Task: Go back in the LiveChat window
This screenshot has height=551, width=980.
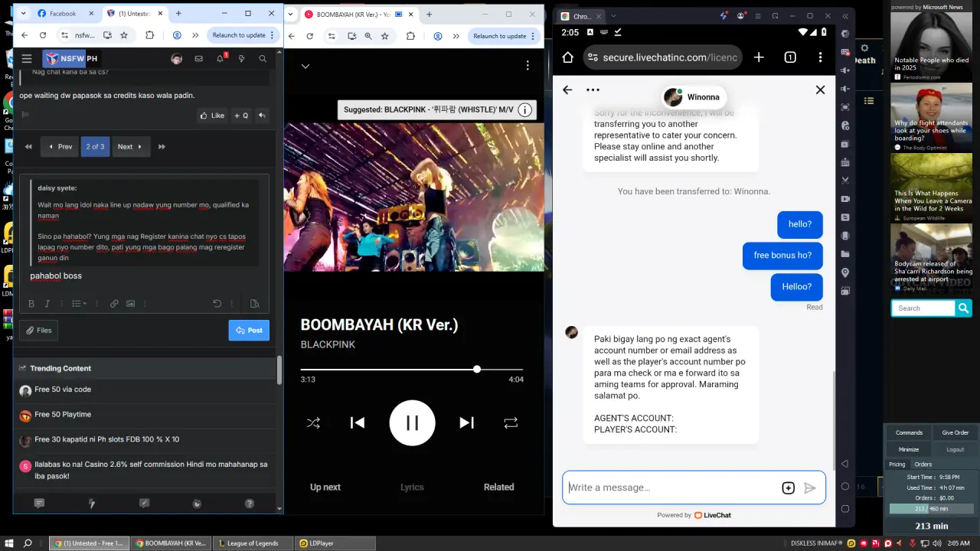Action: pyautogui.click(x=567, y=90)
